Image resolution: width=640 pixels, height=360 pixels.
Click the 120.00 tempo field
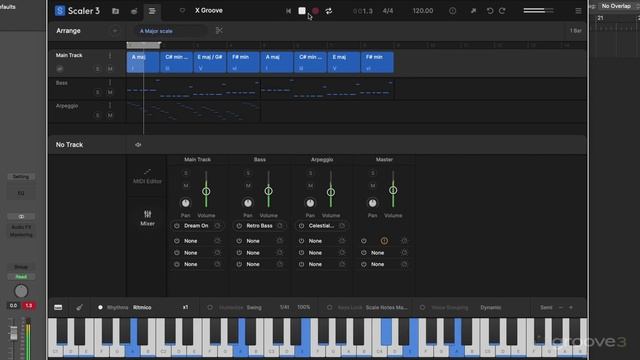point(422,11)
